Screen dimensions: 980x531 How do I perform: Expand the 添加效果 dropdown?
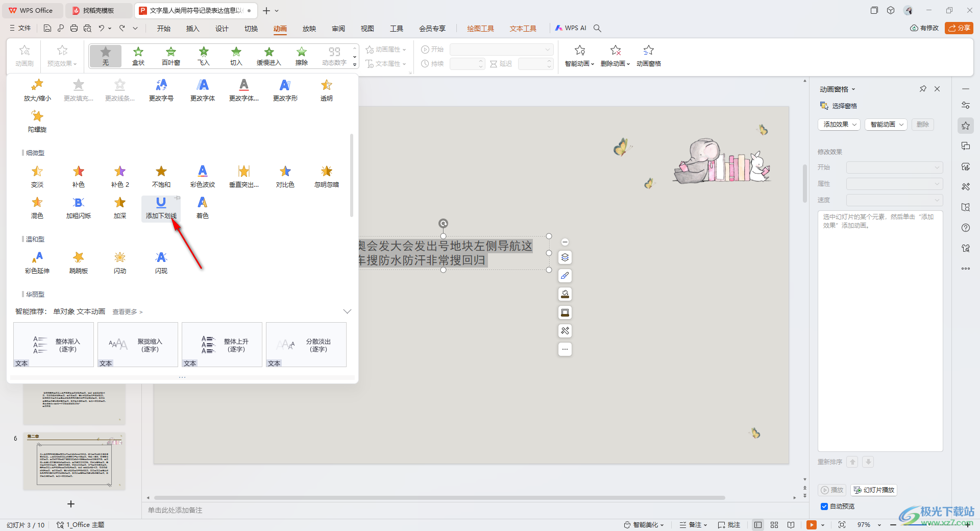pos(839,125)
